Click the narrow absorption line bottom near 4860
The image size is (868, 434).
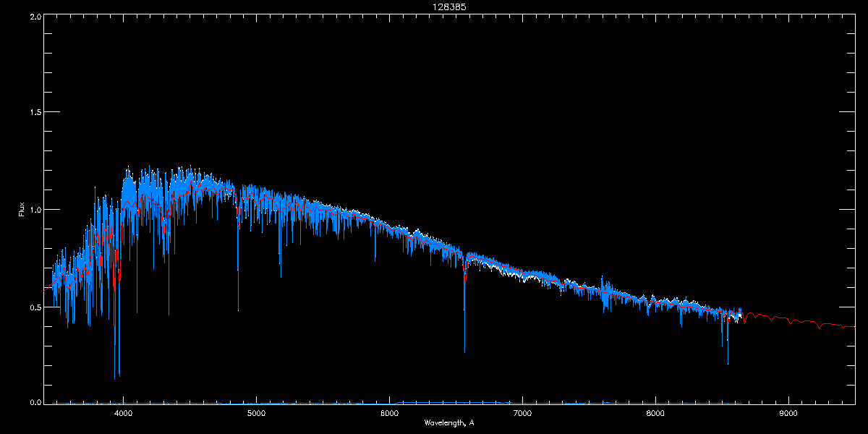(238, 310)
